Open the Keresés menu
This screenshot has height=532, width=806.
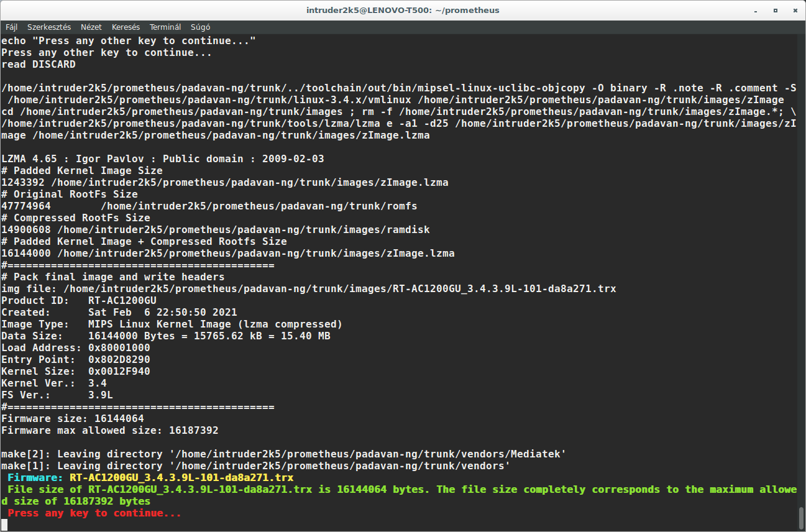(126, 27)
